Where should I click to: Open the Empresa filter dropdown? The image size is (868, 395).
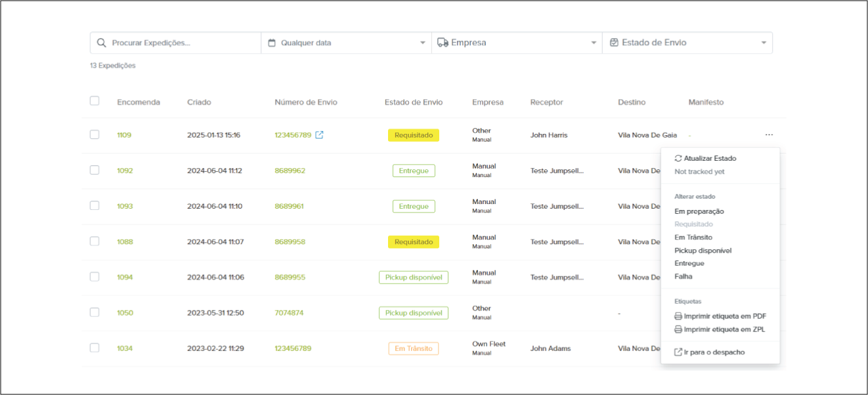click(x=593, y=43)
